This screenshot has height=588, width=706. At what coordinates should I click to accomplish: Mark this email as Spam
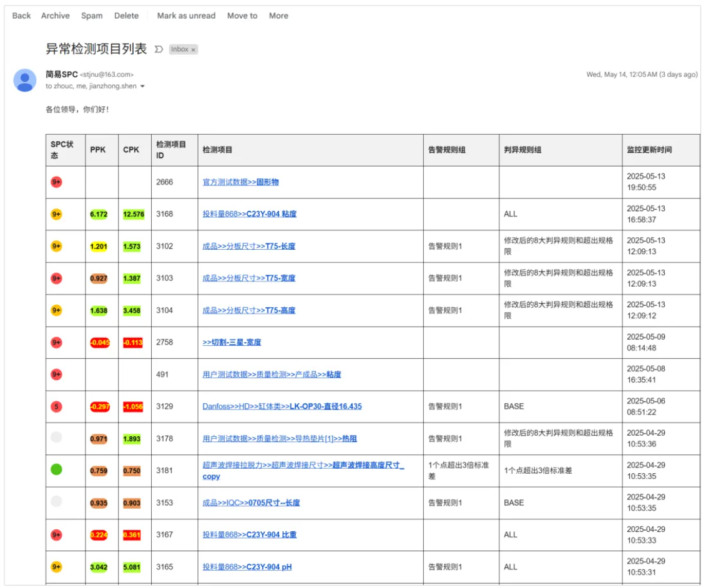(92, 16)
